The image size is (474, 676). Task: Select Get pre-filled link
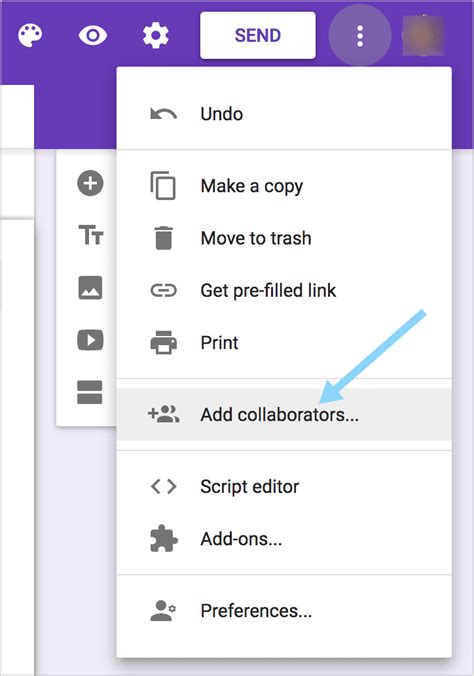tap(284, 290)
